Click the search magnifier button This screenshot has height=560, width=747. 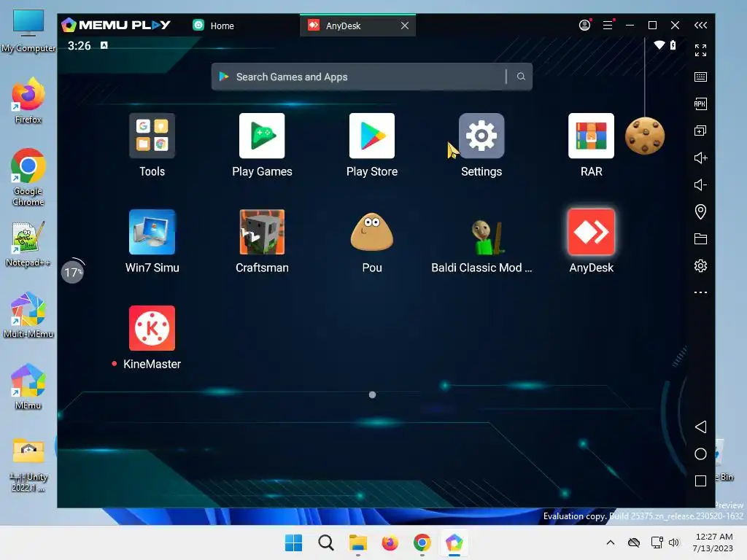click(521, 76)
